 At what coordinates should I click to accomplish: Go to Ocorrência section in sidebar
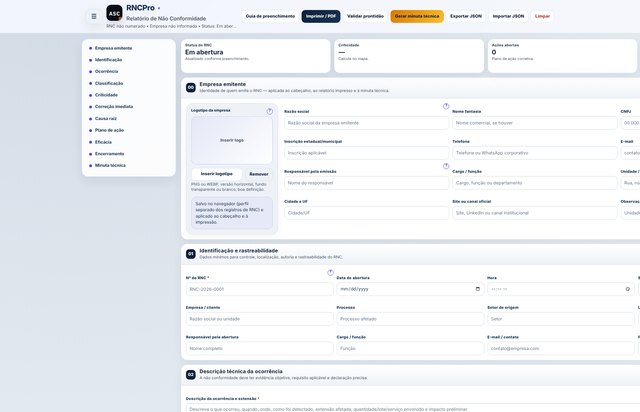click(x=107, y=71)
